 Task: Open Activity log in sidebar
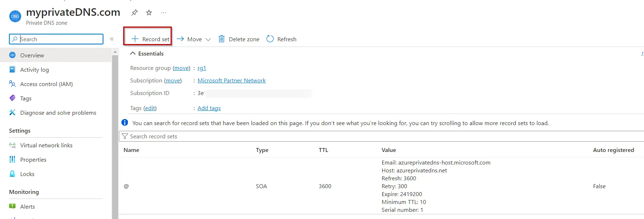tap(34, 70)
